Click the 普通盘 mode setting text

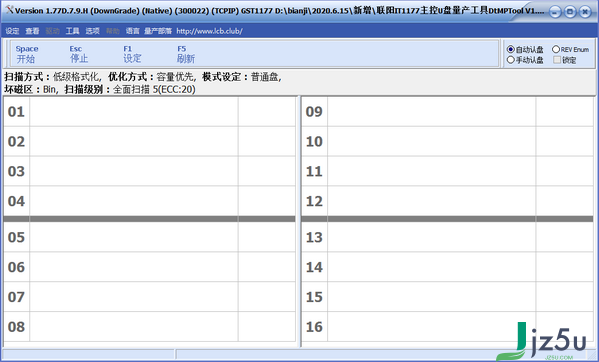[264, 77]
